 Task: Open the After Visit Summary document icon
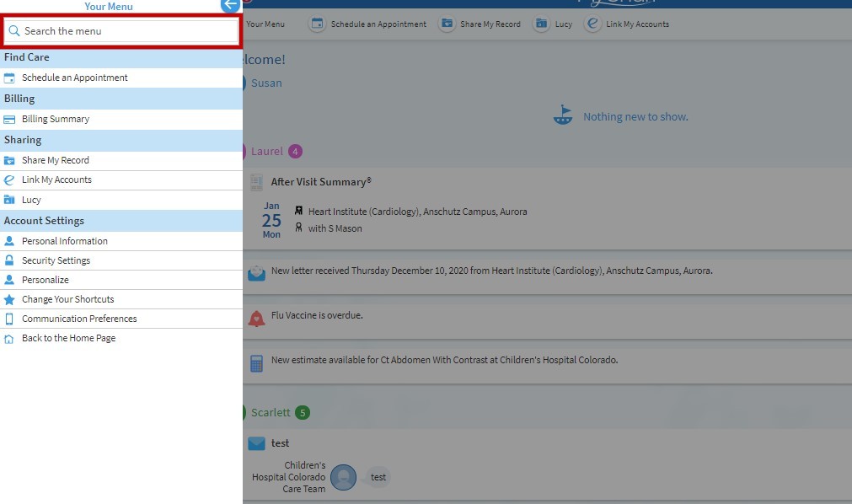(256, 182)
